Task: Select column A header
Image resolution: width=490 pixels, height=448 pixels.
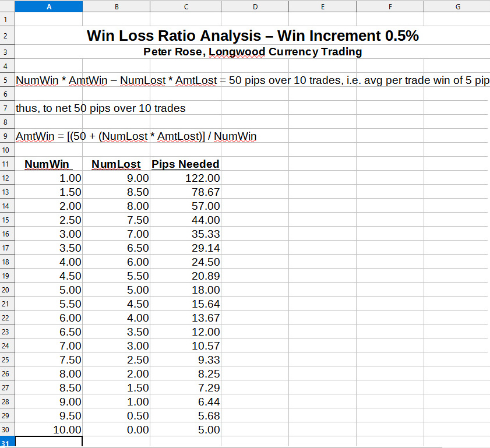Action: tap(48, 6)
